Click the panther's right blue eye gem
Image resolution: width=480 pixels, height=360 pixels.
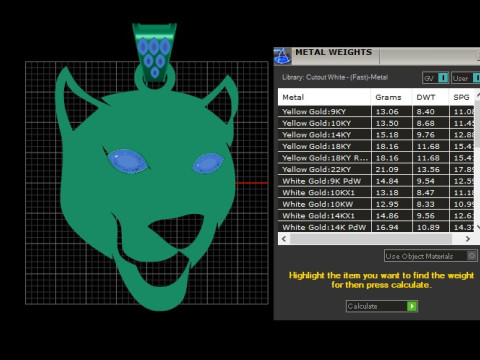[208, 163]
